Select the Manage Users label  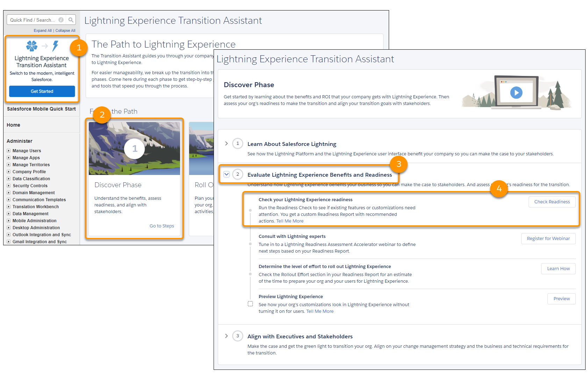[27, 151]
